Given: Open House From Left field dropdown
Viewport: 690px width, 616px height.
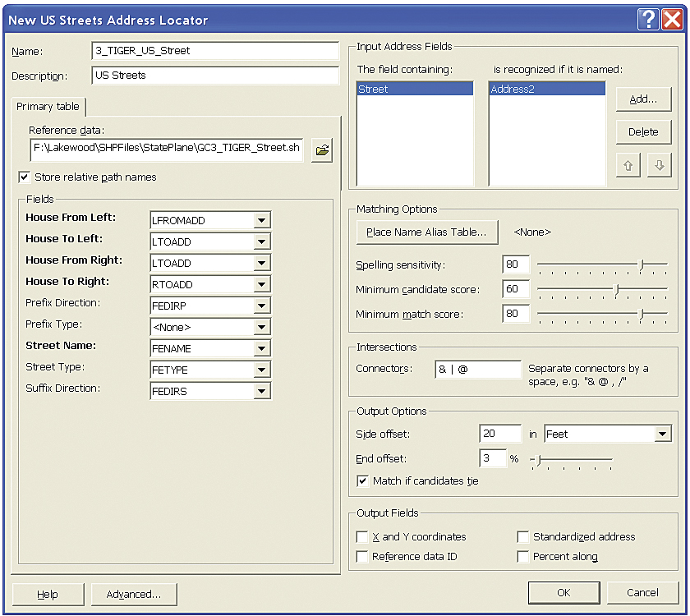Looking at the screenshot, I should pyautogui.click(x=262, y=220).
